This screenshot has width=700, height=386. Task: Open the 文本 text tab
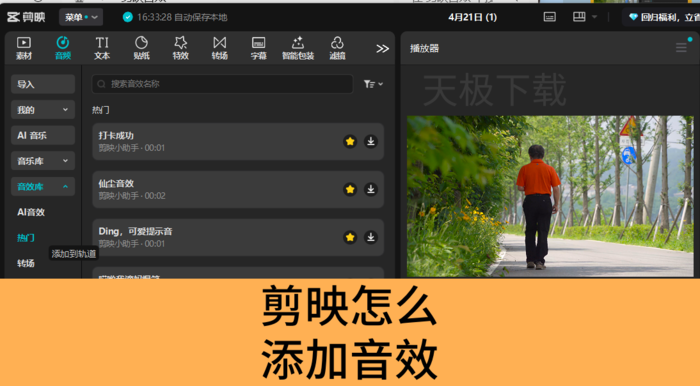102,48
